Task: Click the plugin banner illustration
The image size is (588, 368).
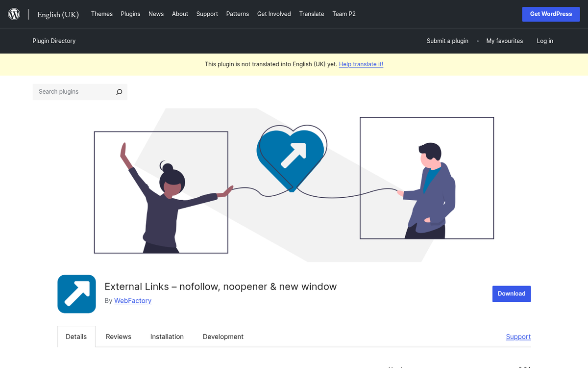Action: pos(294,185)
